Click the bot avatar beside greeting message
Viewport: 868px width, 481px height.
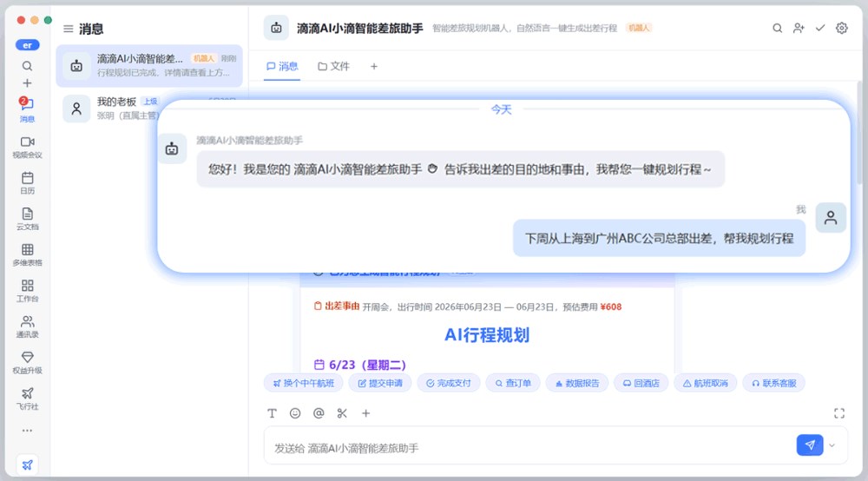[x=172, y=148]
